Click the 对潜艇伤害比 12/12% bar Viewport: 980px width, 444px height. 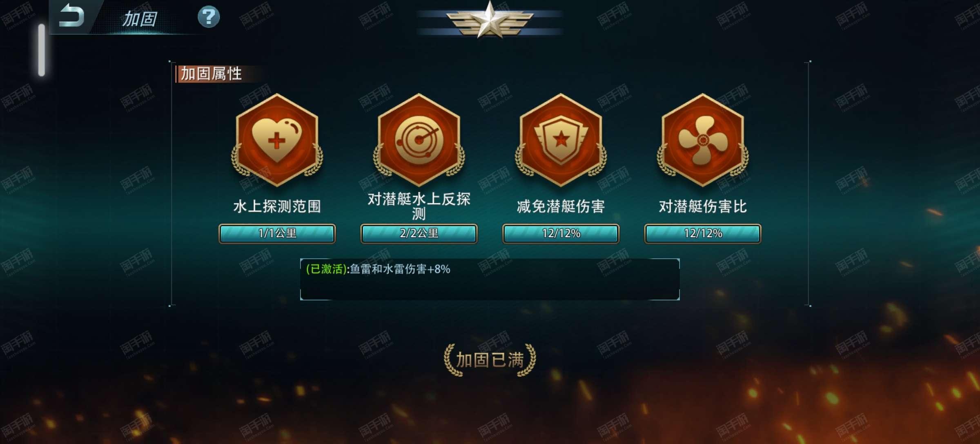coord(703,233)
